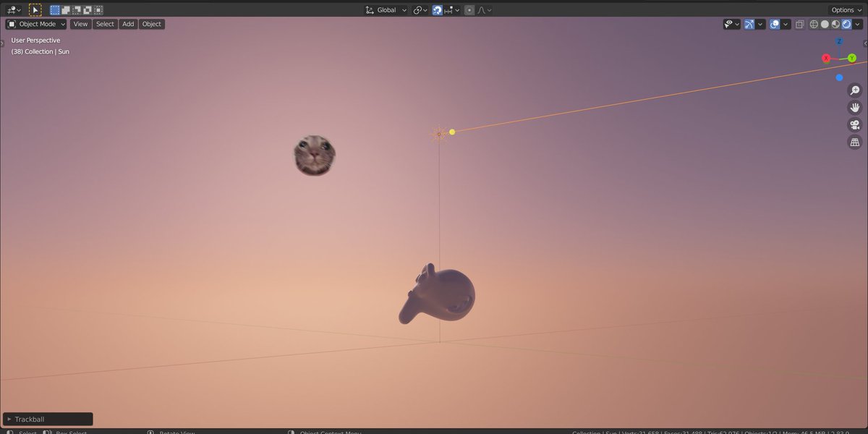Open the Global transform orientation dropdown
This screenshot has height=434, width=868.
coord(386,10)
